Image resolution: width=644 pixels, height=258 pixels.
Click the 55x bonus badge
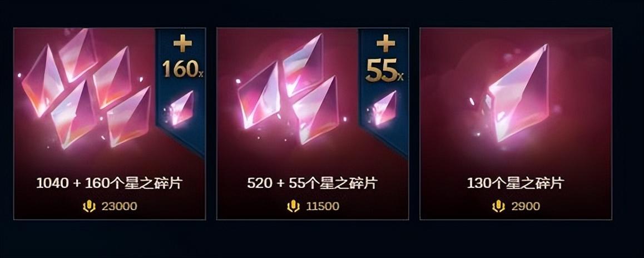[x=385, y=70]
